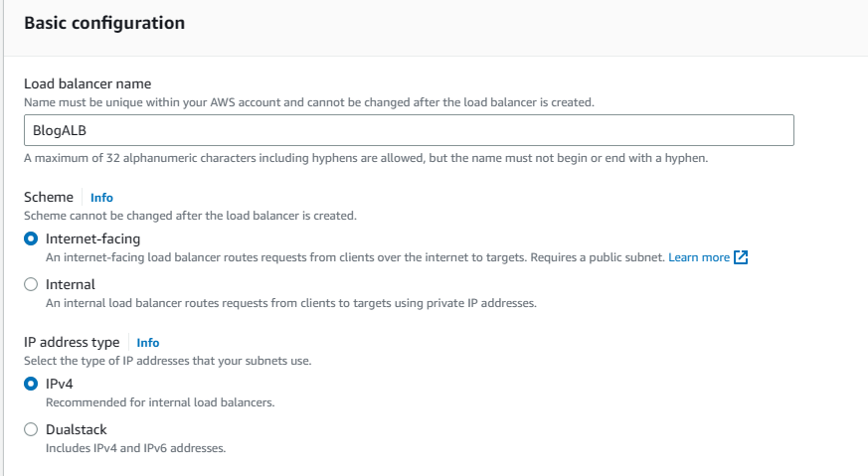Click the Internal option label text
868x476 pixels.
click(x=71, y=284)
